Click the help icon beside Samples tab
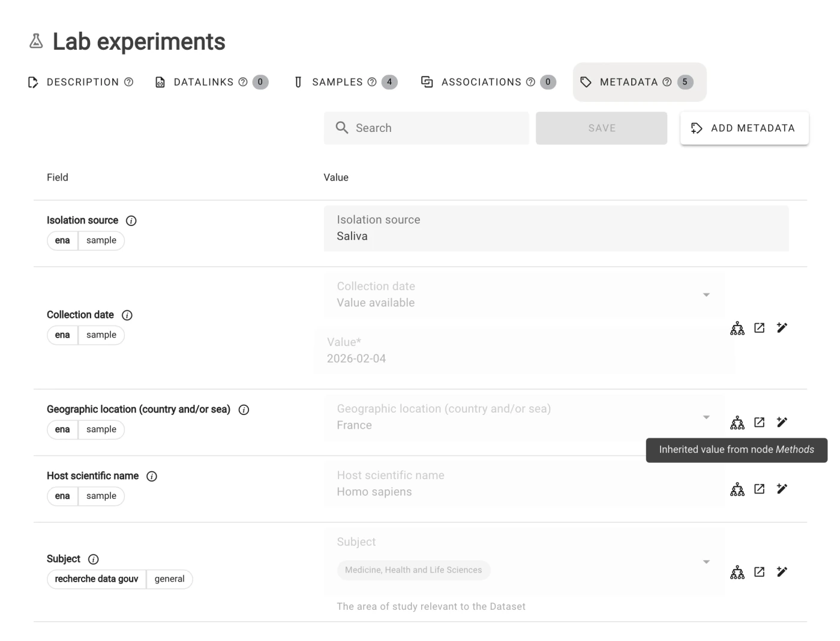This screenshot has height=641, width=840. 372,82
